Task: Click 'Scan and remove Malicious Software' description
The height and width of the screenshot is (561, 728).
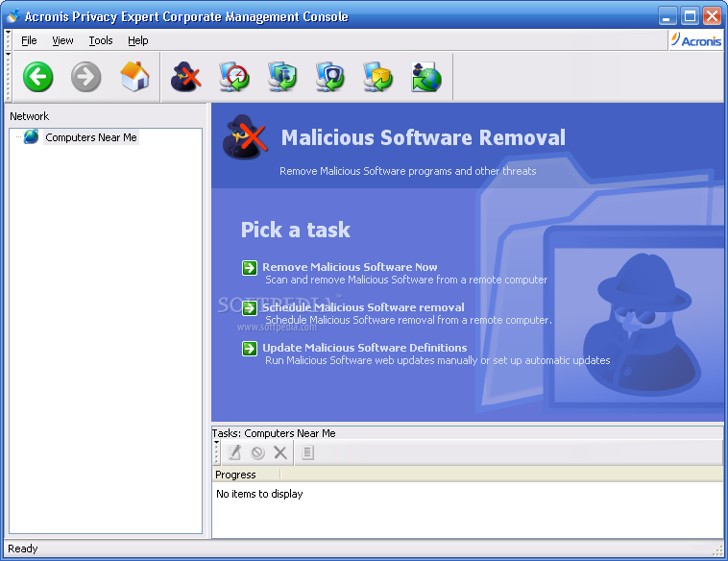Action: (x=406, y=280)
